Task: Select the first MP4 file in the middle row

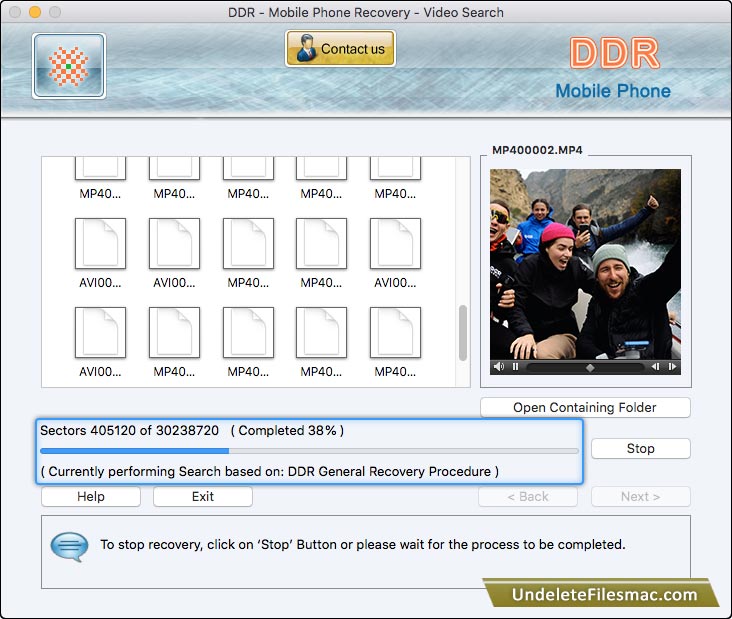Action: (248, 253)
